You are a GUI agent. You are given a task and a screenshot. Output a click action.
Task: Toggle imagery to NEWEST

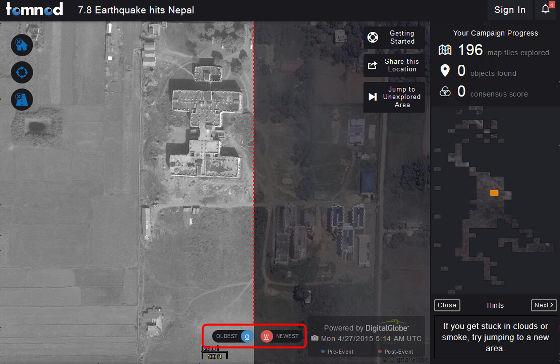[281, 336]
